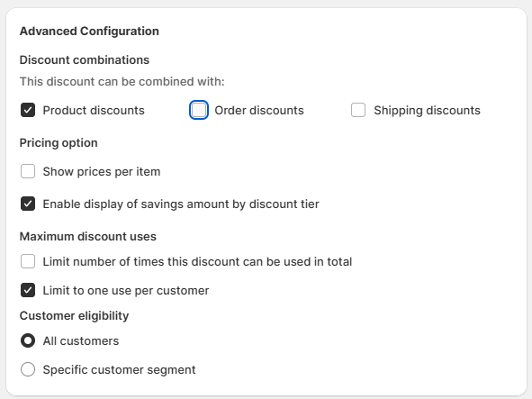Uncheck Limit to one use per customer box

point(28,290)
